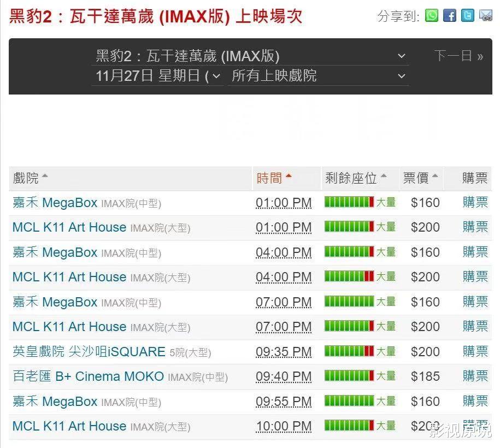Click $200 price in MCL K11 01:00 PM row
500x448 pixels.
[425, 227]
